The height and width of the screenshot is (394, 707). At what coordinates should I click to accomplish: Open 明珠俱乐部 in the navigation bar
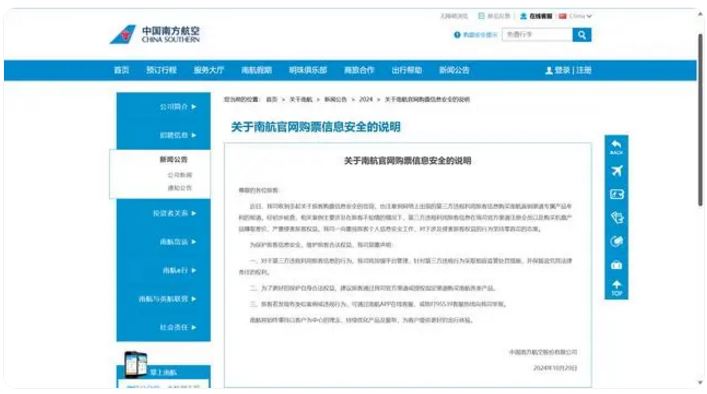tap(308, 70)
